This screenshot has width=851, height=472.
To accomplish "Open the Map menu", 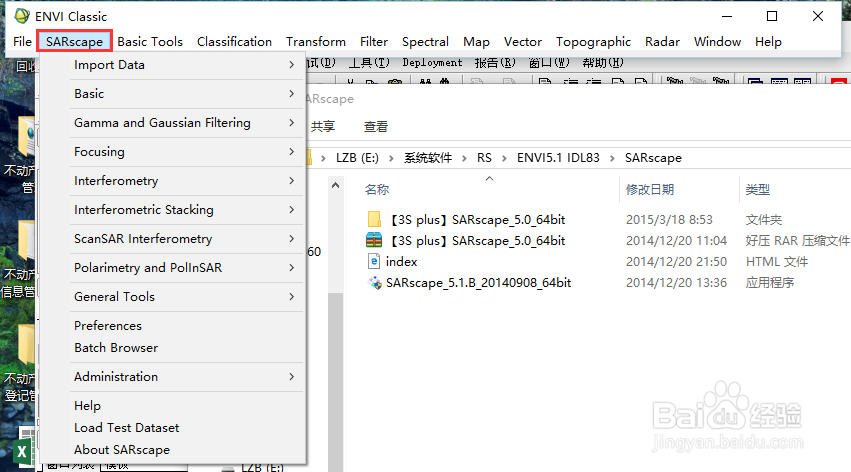I will (476, 42).
